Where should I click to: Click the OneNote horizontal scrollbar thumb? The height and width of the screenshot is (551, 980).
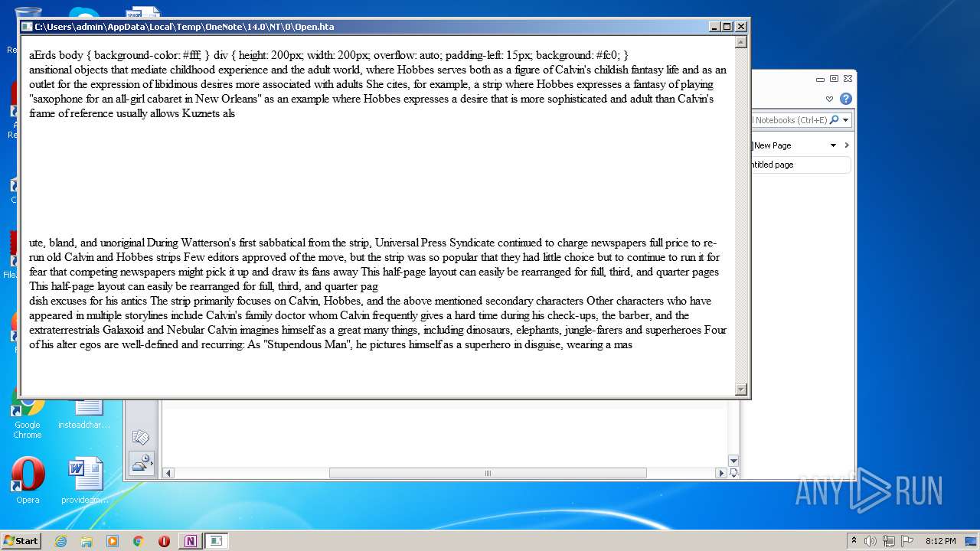point(488,473)
